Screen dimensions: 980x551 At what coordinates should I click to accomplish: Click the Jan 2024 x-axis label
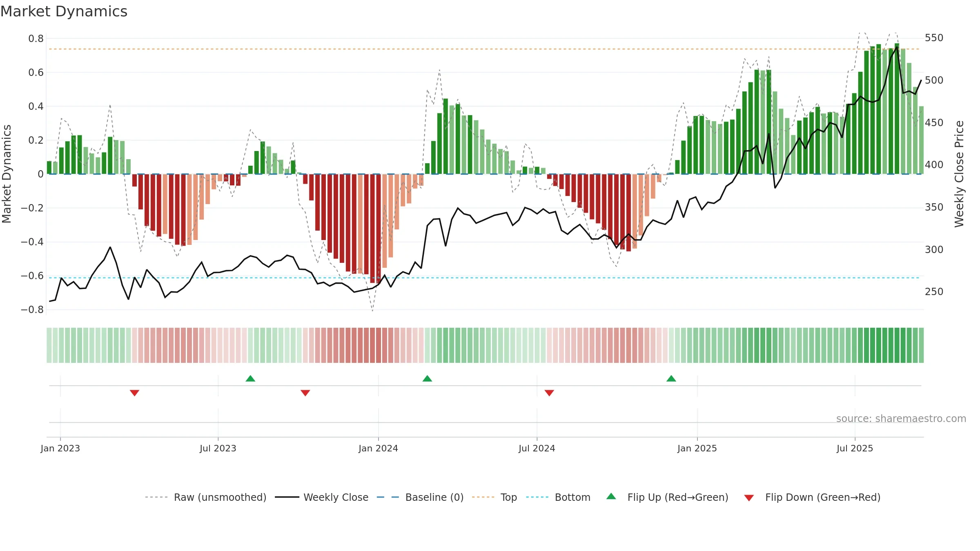point(379,448)
